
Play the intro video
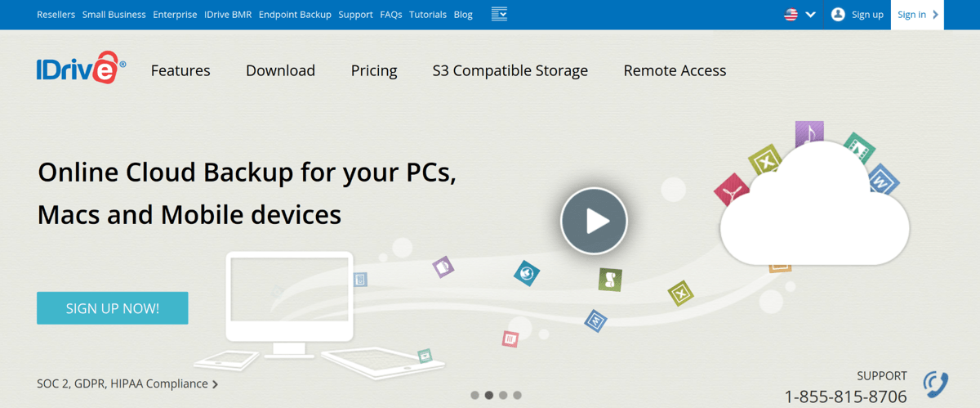(594, 221)
